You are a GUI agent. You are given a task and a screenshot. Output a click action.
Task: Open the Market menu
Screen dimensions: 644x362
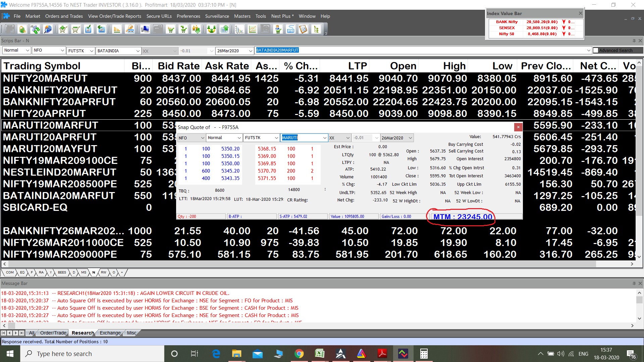pos(33,16)
